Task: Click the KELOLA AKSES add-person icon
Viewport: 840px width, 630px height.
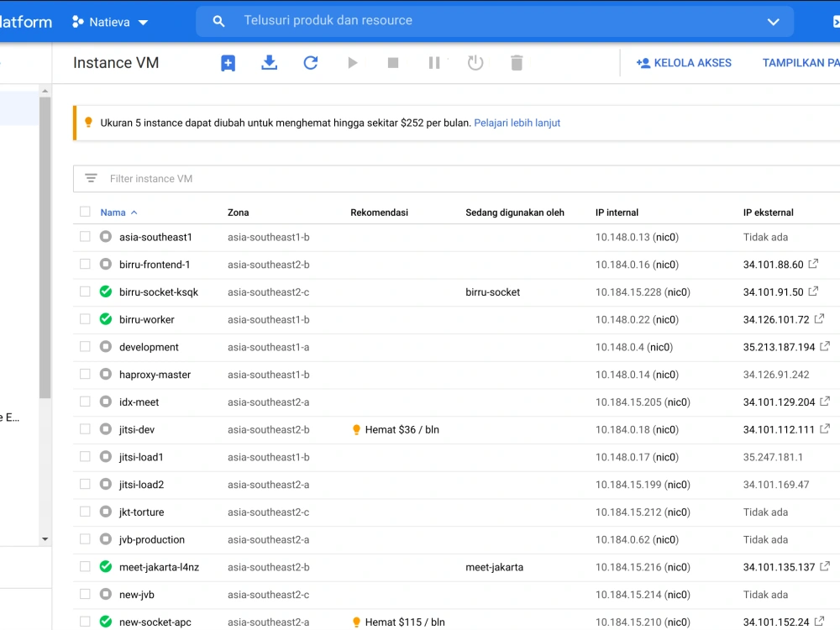Action: pos(643,63)
